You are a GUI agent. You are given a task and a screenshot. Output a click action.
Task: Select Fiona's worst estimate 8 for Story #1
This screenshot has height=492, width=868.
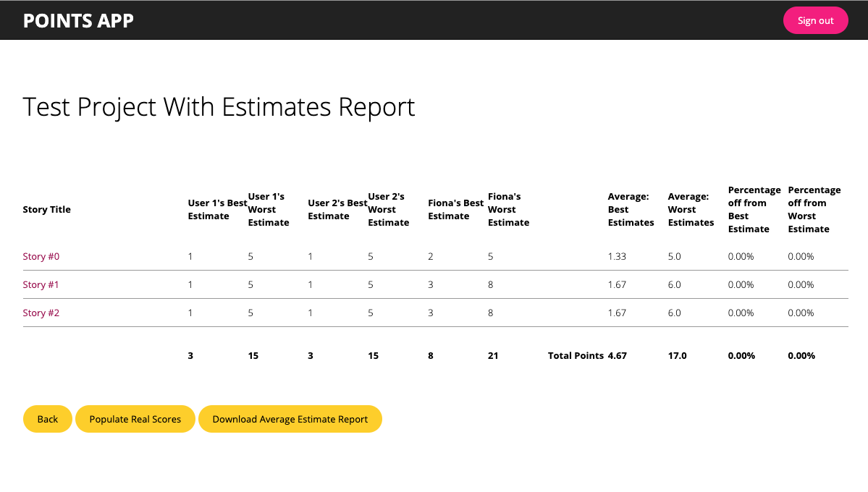[490, 284]
